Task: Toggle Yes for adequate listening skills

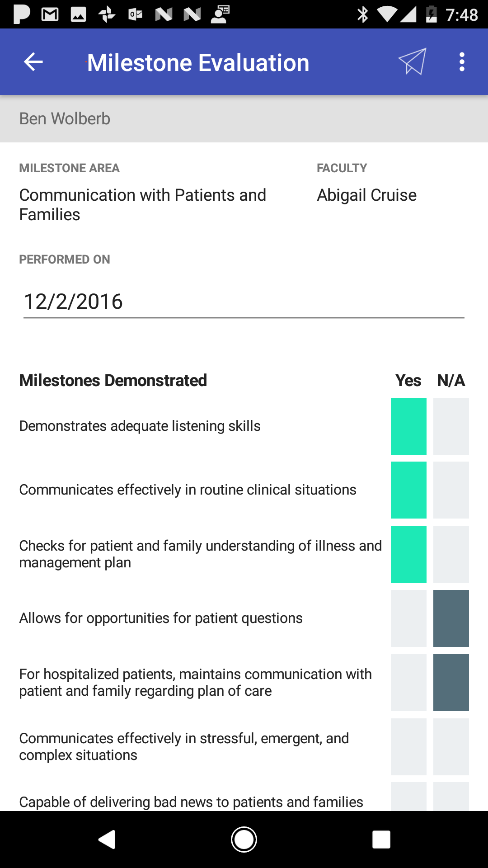Action: click(x=408, y=426)
